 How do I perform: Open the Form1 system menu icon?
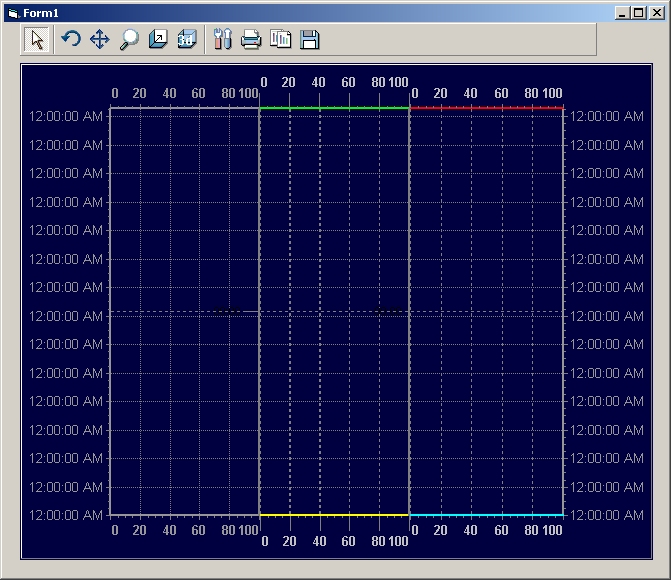click(14, 13)
